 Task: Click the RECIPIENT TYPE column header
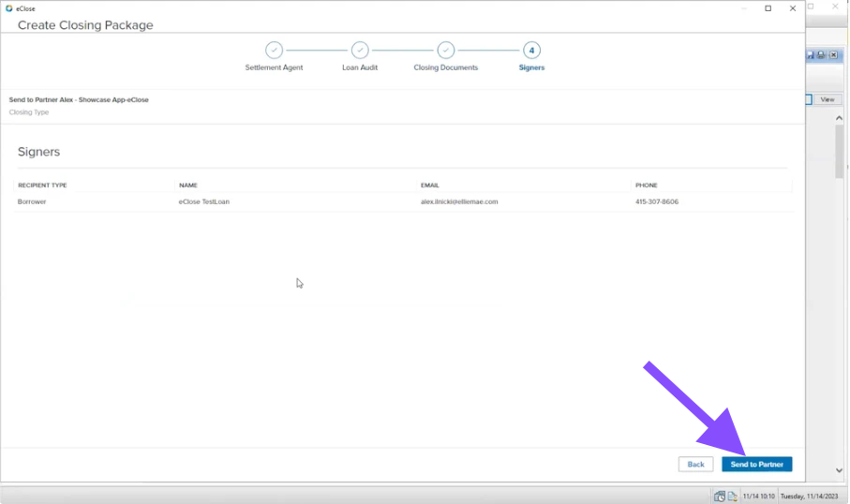click(x=42, y=185)
